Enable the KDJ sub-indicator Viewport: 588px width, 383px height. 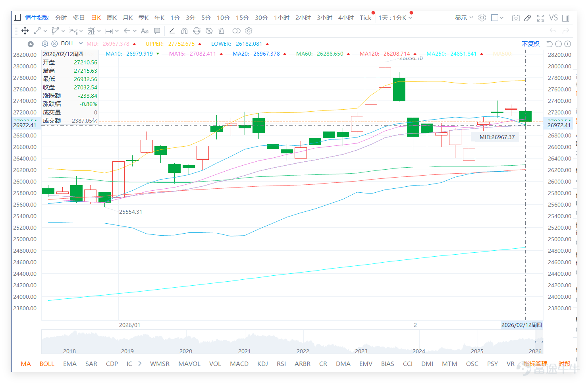(262, 364)
